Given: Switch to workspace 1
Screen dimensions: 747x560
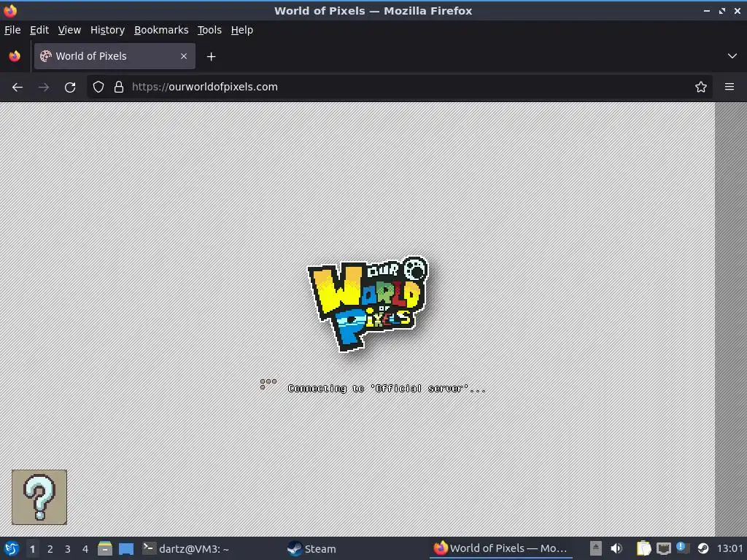Looking at the screenshot, I should 32,549.
